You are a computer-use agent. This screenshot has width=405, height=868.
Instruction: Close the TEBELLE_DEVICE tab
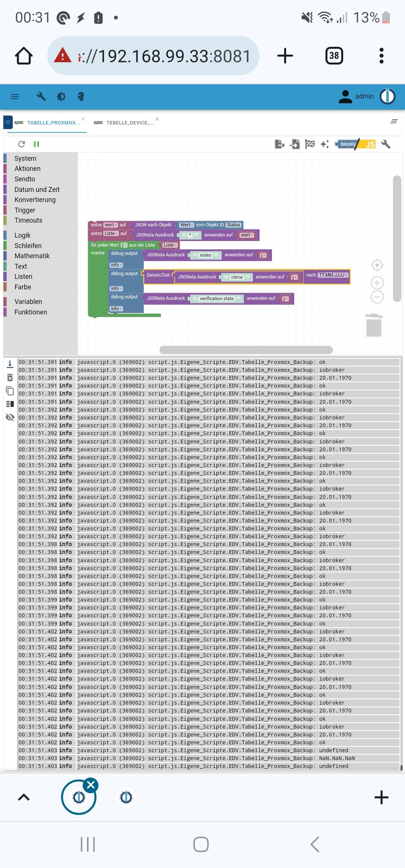pyautogui.click(x=157, y=119)
